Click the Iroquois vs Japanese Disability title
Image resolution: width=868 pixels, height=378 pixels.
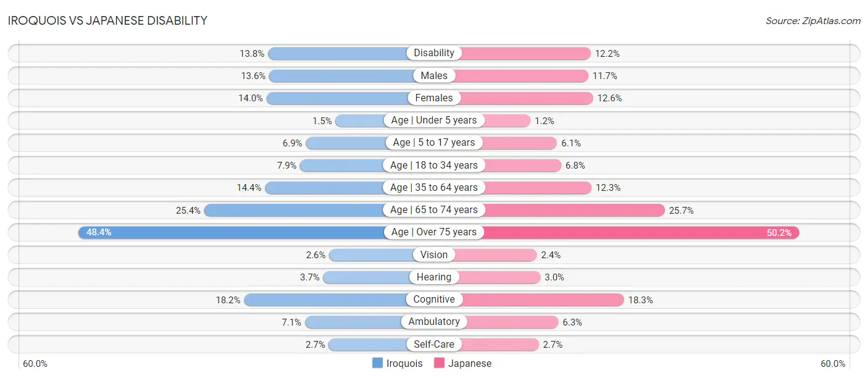[107, 20]
